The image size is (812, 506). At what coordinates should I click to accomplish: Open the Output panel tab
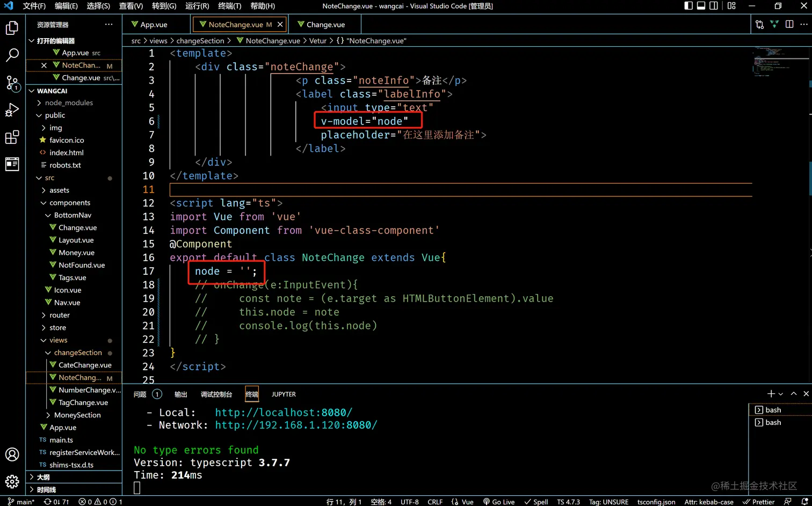(x=181, y=394)
